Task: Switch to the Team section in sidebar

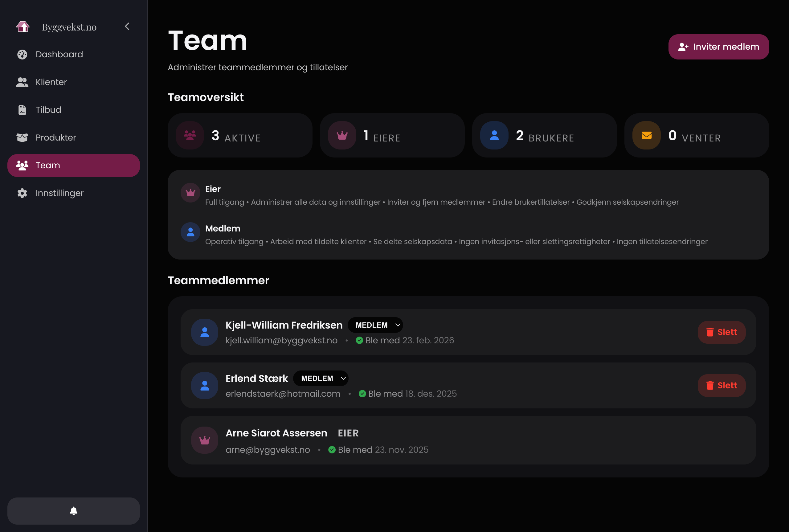Action: 48,165
